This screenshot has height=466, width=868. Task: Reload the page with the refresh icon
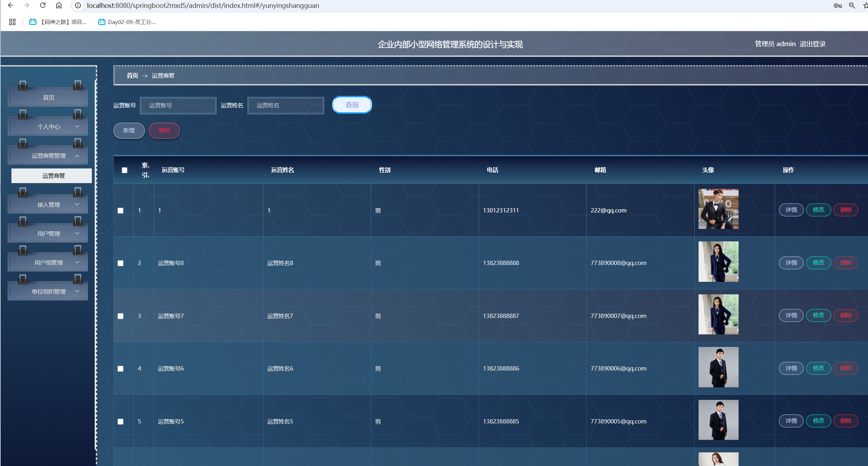pyautogui.click(x=43, y=5)
